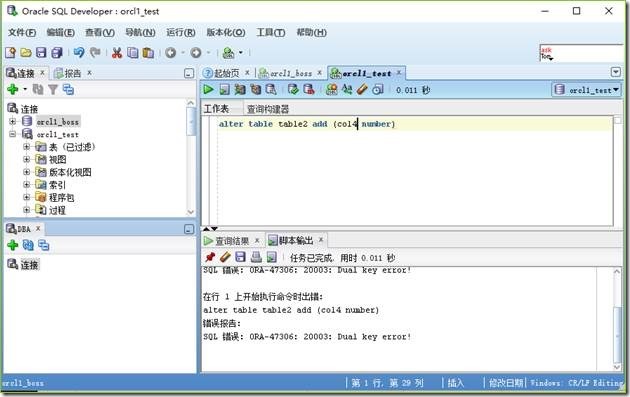Navigate back with the left arrow button
Image resolution: width=630 pixels, height=397 pixels.
(171, 53)
